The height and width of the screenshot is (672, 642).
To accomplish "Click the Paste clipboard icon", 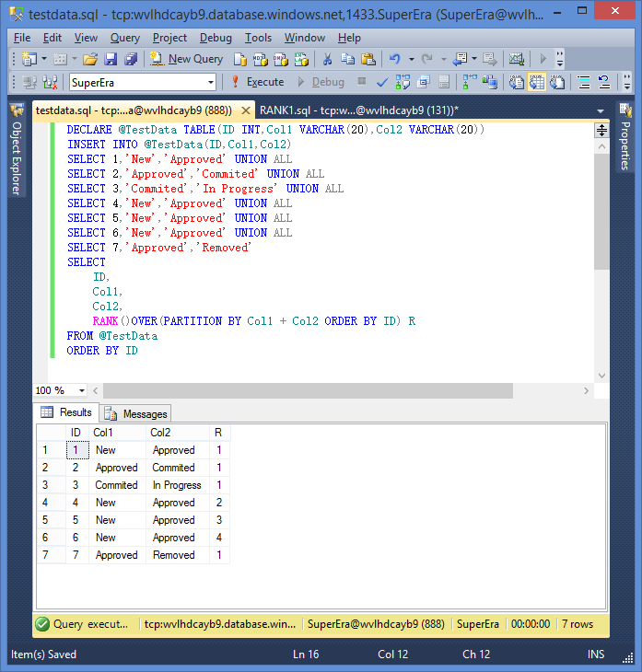I will point(367,59).
